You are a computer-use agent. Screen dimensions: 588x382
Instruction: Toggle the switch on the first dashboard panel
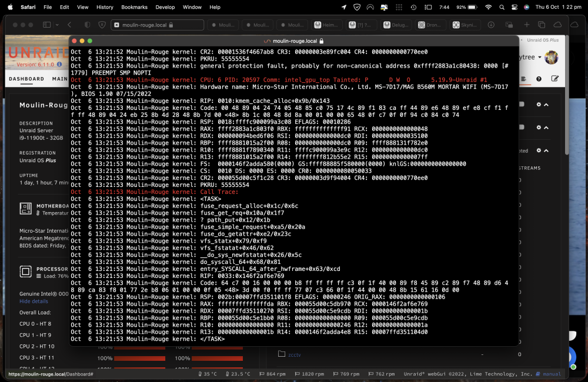tap(521, 104)
